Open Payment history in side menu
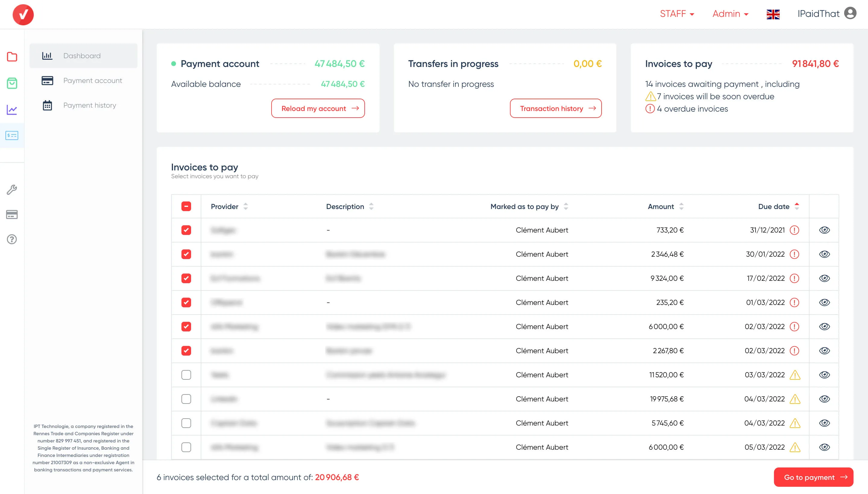 click(90, 105)
